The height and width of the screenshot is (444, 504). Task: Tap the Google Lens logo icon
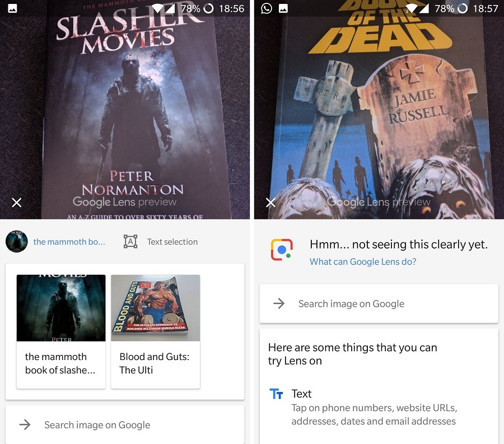282,250
